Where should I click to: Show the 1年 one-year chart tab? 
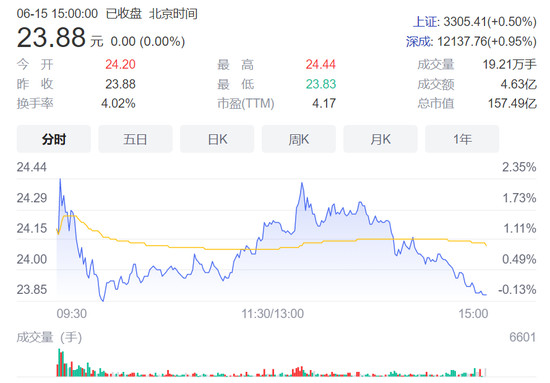(x=462, y=139)
